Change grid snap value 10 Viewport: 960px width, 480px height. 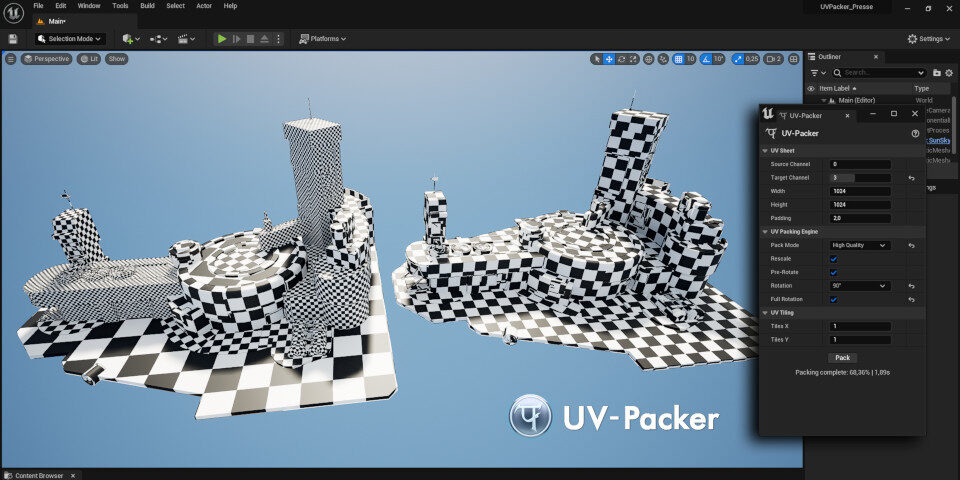point(691,59)
